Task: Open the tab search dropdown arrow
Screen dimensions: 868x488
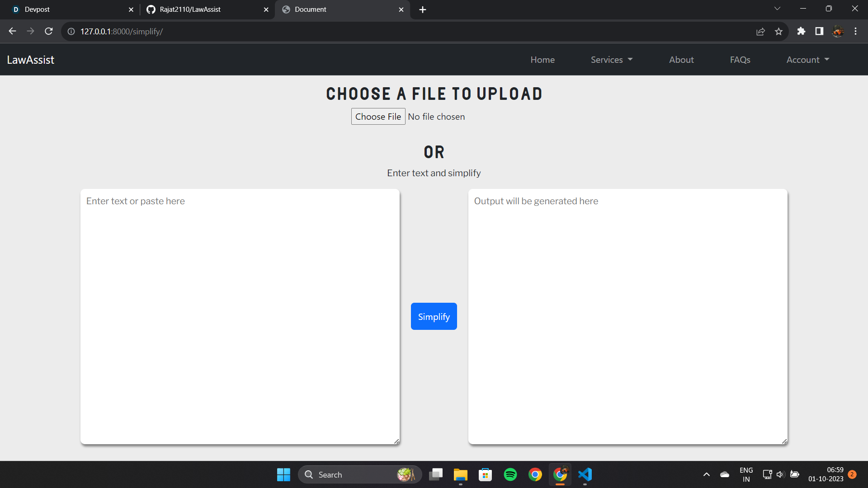Action: tap(777, 9)
